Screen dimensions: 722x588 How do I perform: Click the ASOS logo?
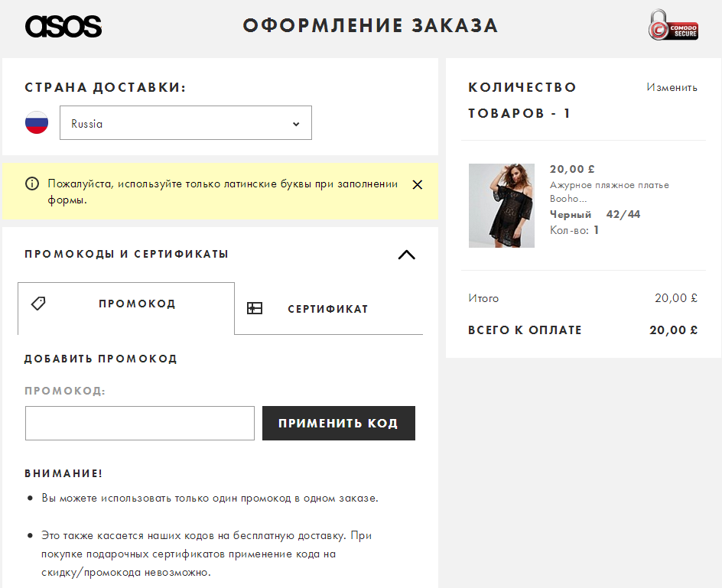coord(63,26)
